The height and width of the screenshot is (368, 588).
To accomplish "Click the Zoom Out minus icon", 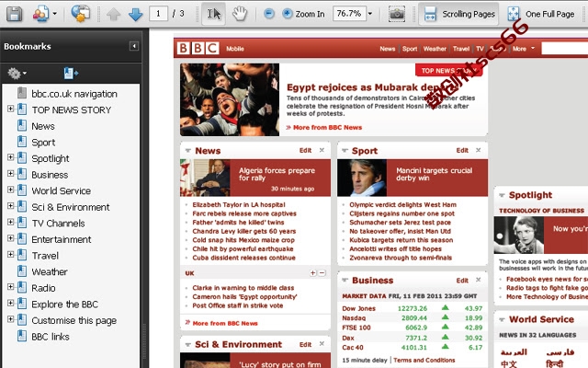I will (269, 14).
